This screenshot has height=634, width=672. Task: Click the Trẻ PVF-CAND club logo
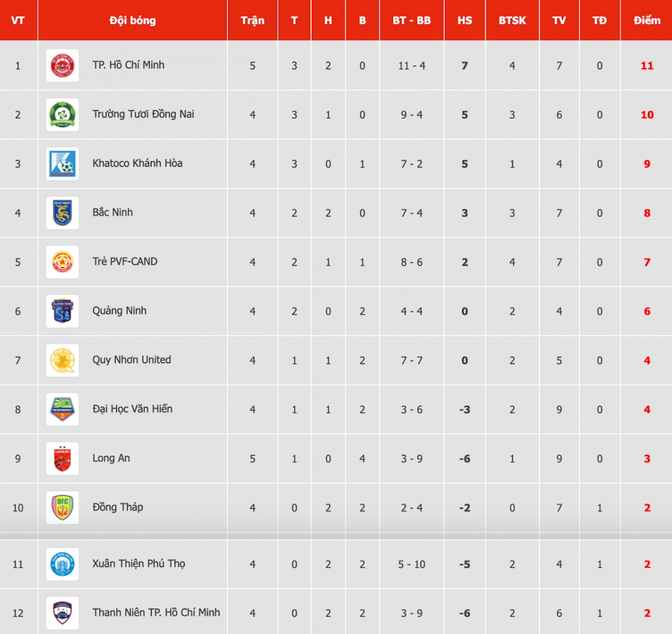click(x=62, y=262)
